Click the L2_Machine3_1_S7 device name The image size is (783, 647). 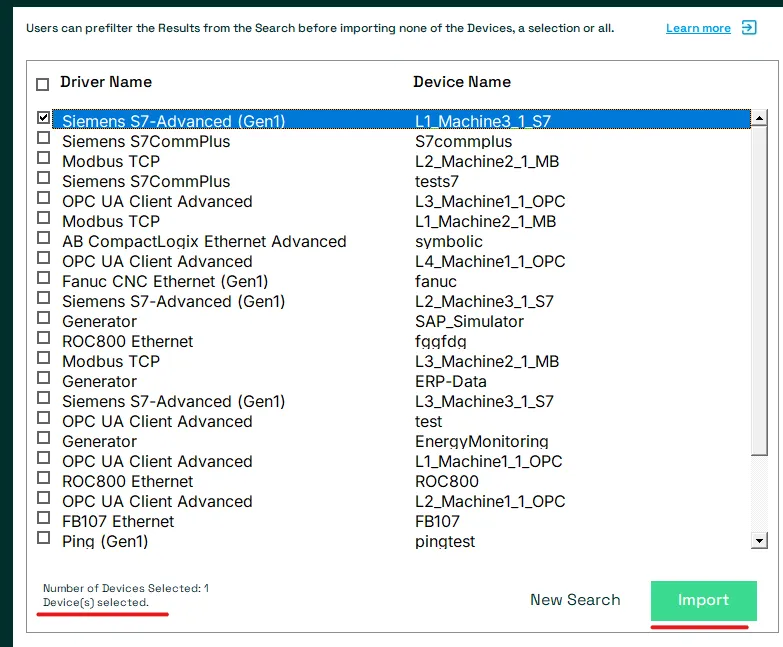tap(484, 301)
